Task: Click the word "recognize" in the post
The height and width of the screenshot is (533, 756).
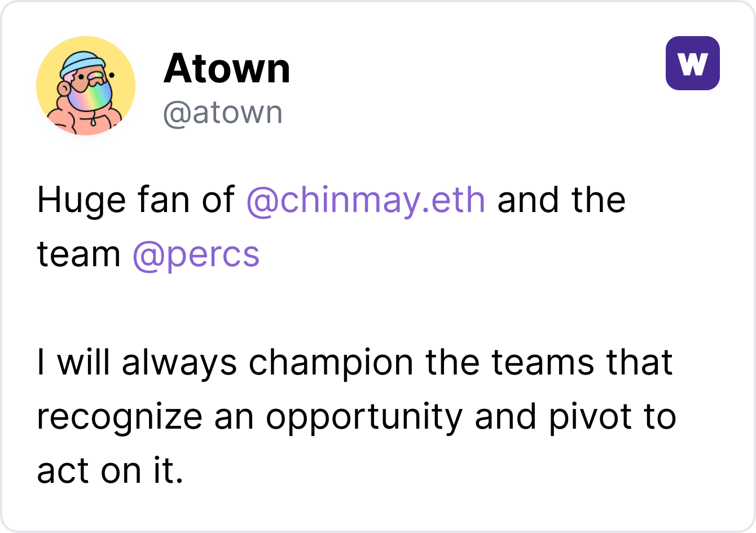Action: pos(119,417)
